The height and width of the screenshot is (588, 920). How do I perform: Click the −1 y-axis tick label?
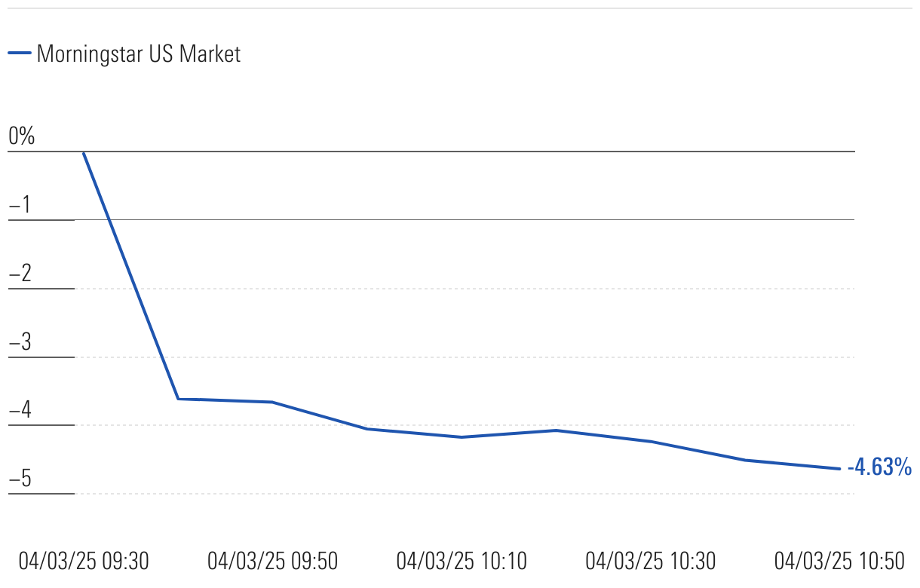click(20, 205)
